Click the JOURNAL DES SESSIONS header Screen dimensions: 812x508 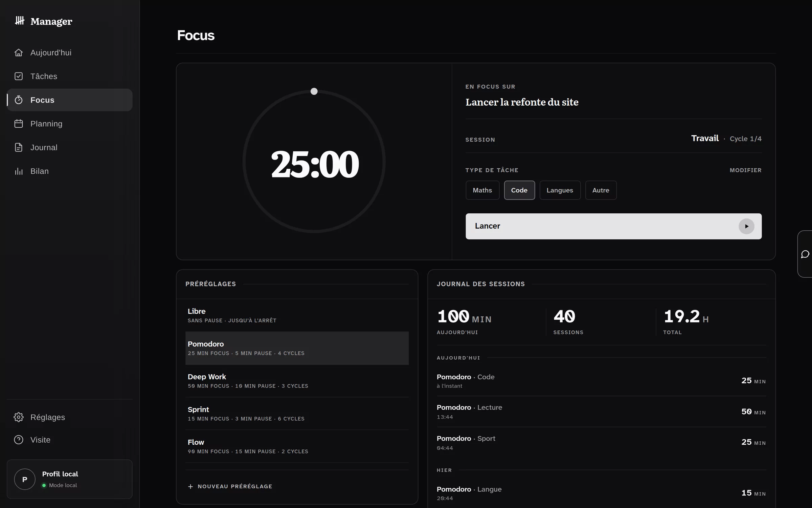(480, 284)
